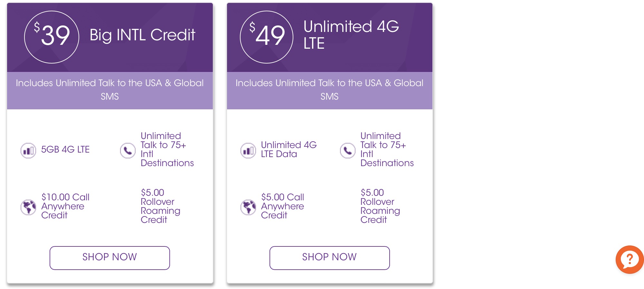The width and height of the screenshot is (644, 289).
Task: Click the 5GB 4G LTE feature text
Action: 65,150
